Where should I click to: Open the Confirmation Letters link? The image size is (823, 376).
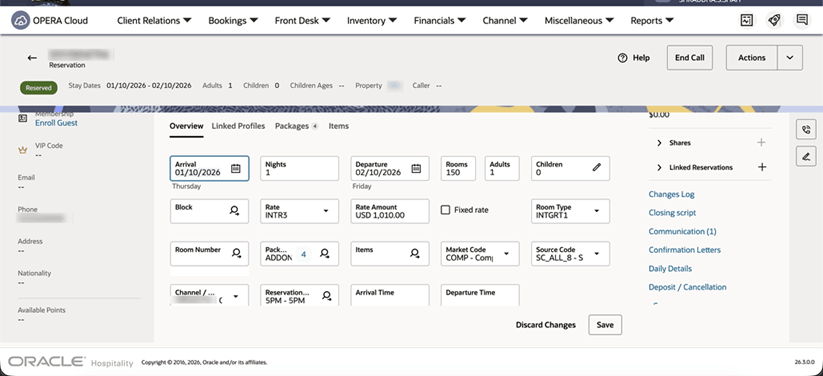[x=684, y=250]
